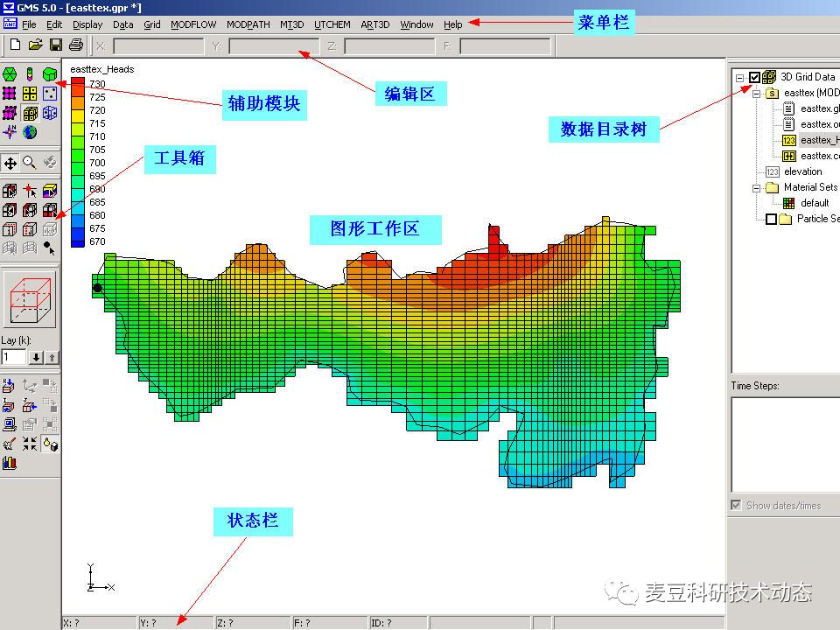Uncheck the 3D Grid Data checkbox
Image resolution: width=840 pixels, height=630 pixels.
[x=755, y=77]
